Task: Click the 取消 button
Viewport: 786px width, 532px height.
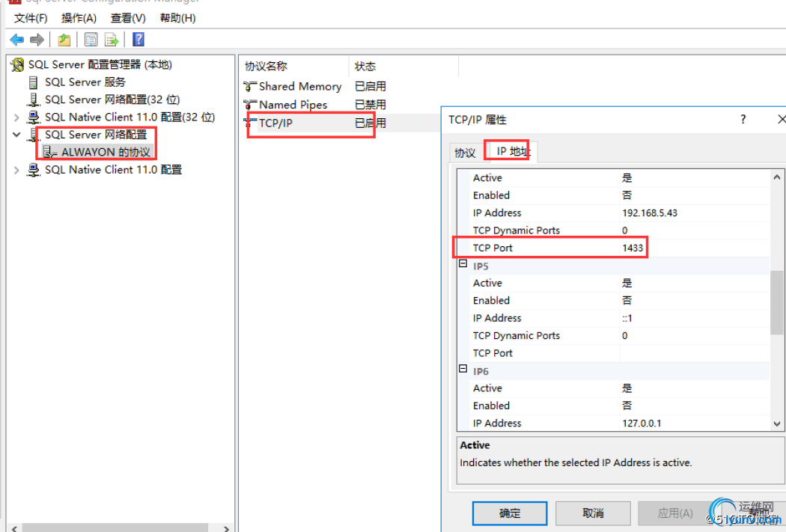Action: pos(593,513)
